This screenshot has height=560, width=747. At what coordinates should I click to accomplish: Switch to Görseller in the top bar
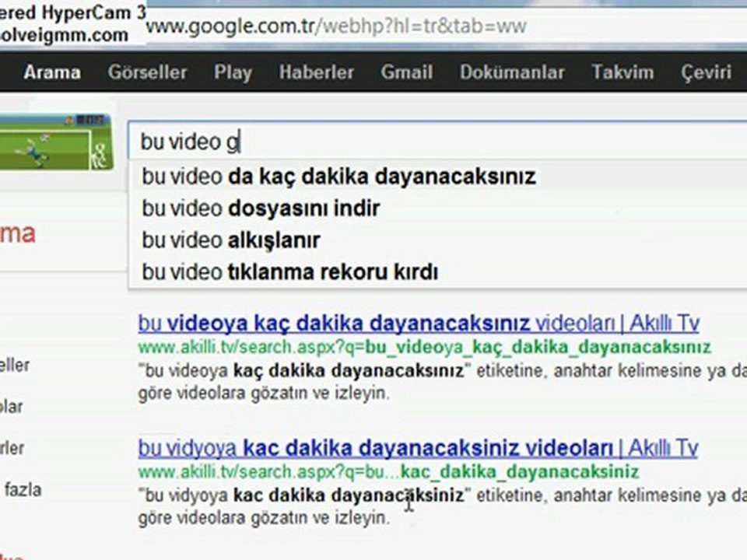147,72
